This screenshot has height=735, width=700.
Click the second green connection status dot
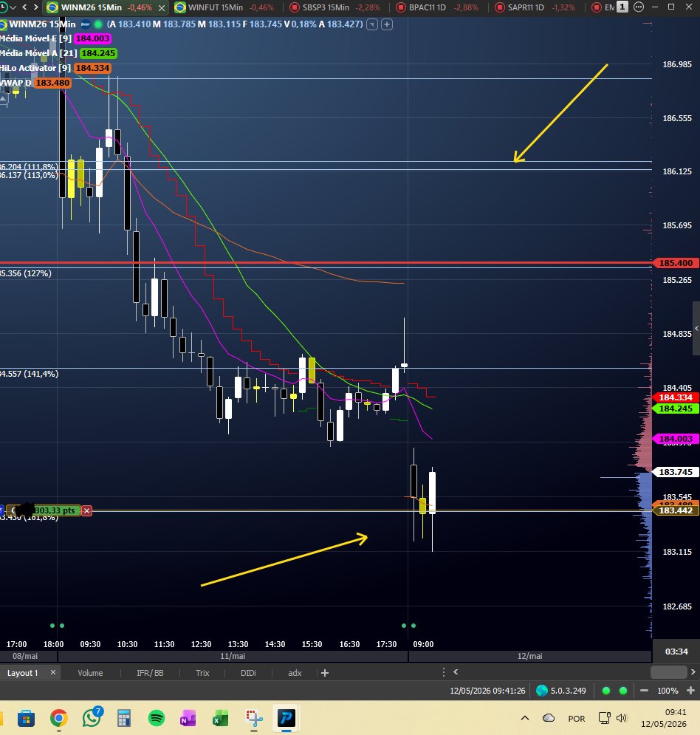click(623, 691)
